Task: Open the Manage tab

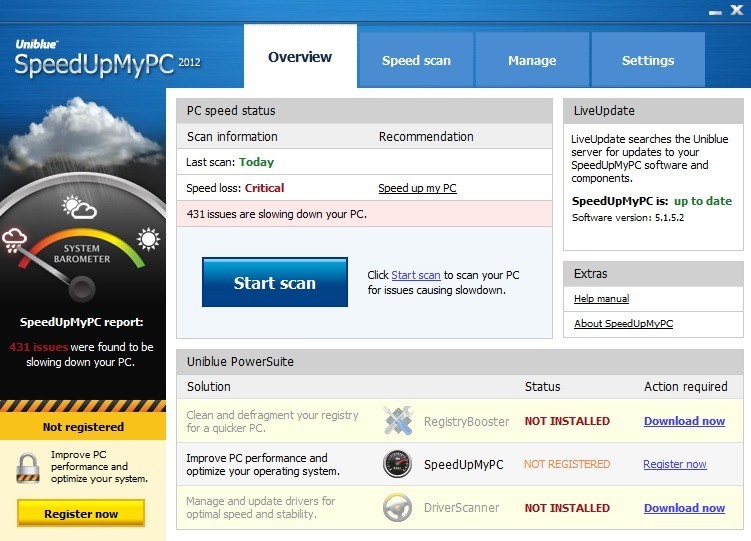Action: click(532, 60)
